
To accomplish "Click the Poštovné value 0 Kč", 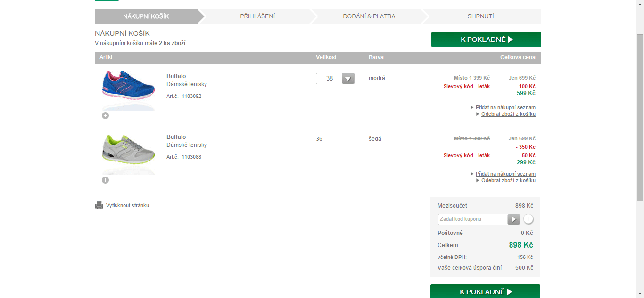I will coord(527,233).
